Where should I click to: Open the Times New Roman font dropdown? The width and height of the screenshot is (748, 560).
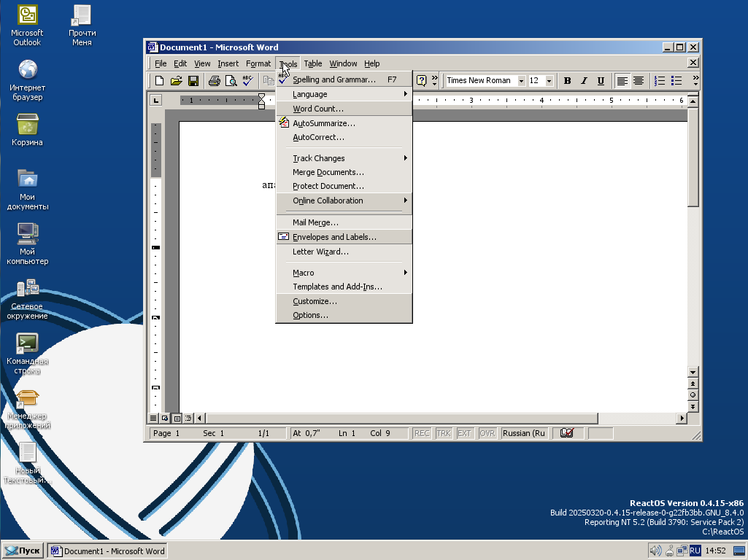(521, 81)
